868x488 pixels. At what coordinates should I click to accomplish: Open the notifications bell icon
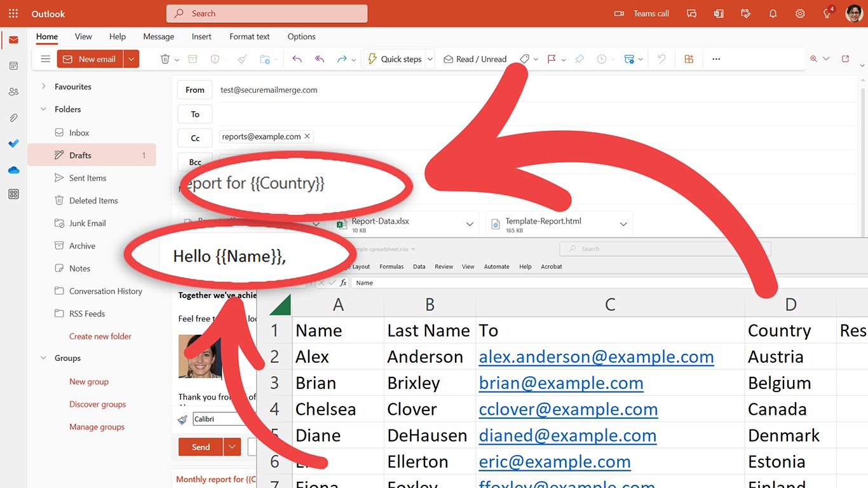pyautogui.click(x=773, y=13)
